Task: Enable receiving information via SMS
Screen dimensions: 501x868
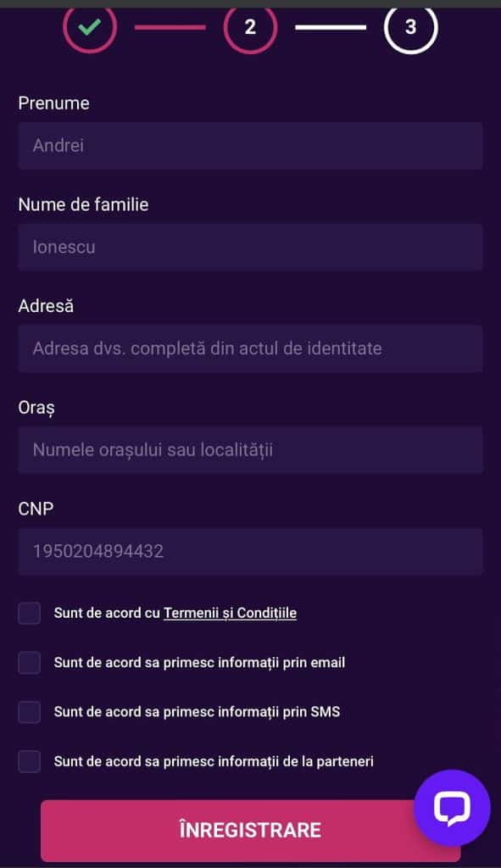Action: tap(30, 712)
